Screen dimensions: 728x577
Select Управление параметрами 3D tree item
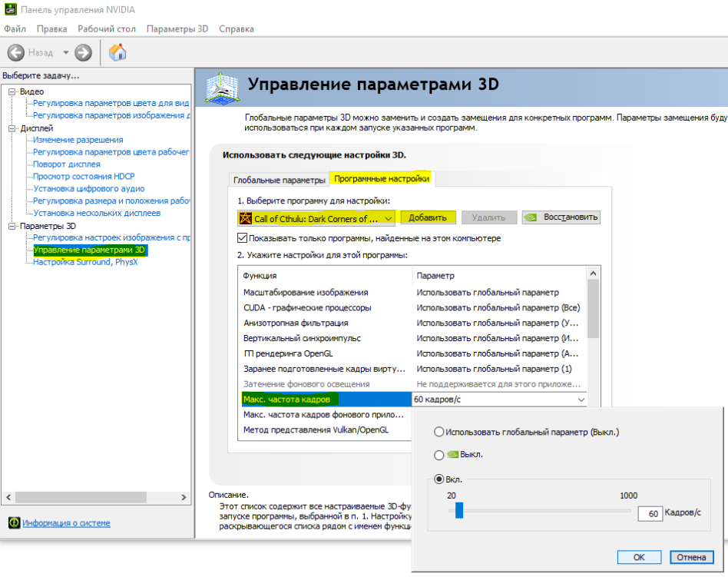(x=89, y=250)
